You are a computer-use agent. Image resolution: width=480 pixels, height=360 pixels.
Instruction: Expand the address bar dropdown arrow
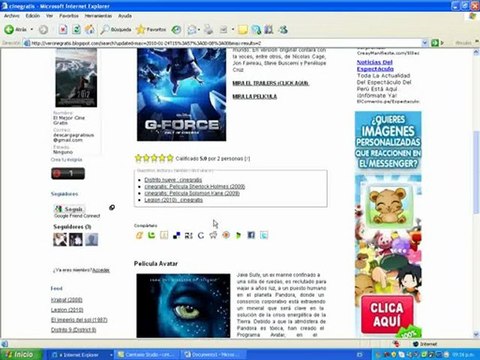point(425,43)
